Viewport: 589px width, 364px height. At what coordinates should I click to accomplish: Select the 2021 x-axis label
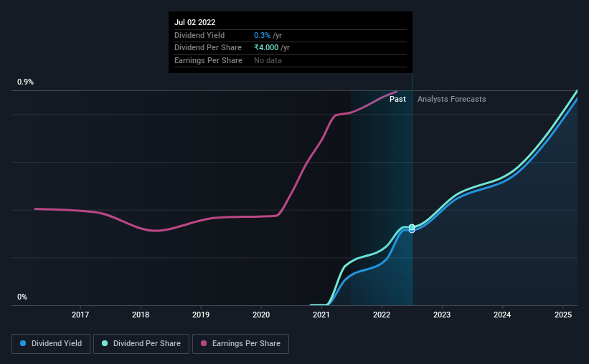click(x=321, y=315)
